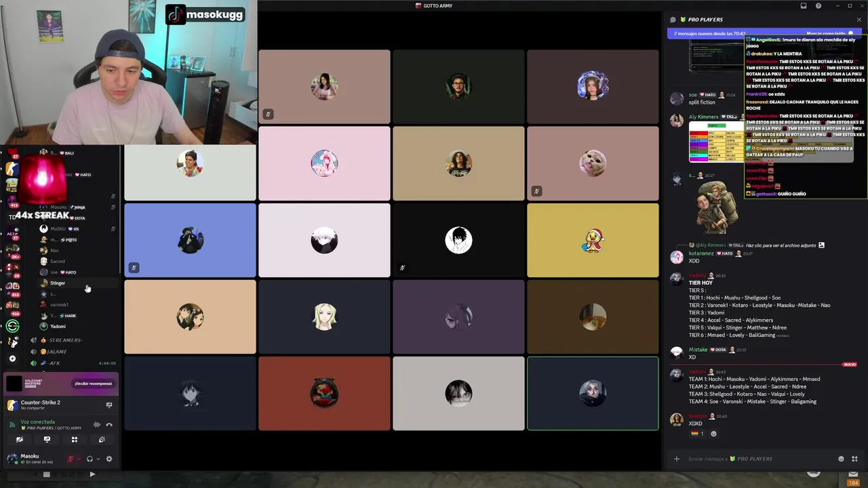Click the stop button in bottom video bar
This screenshot has width=868, height=488.
pyautogui.click(x=46, y=474)
